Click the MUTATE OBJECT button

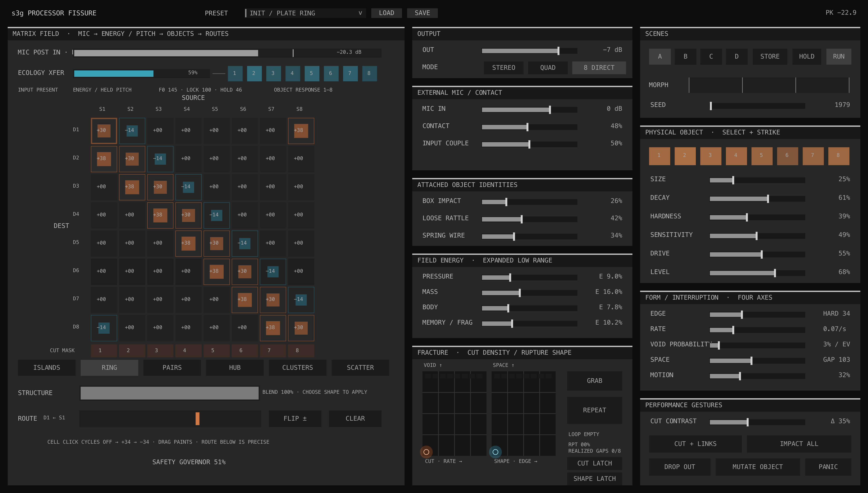point(758,467)
